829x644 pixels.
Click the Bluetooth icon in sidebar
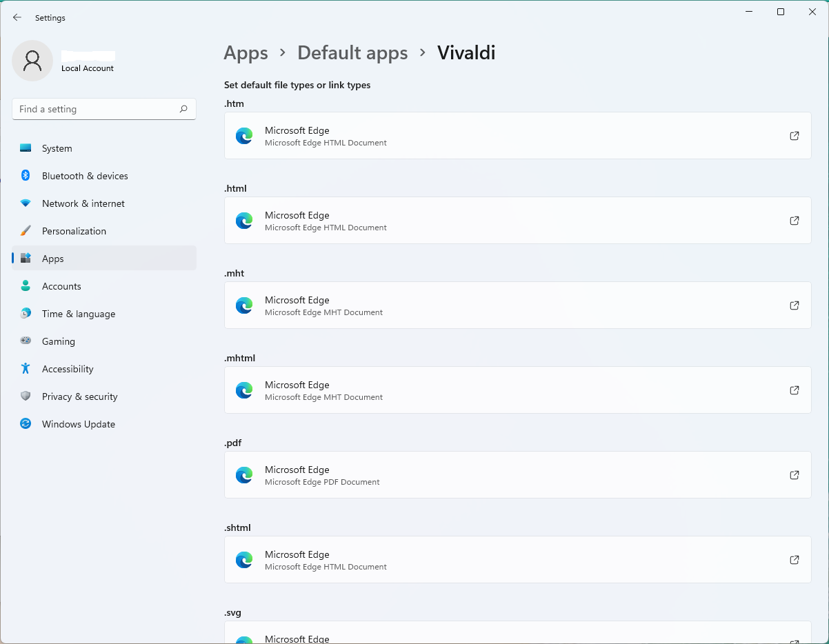click(26, 176)
